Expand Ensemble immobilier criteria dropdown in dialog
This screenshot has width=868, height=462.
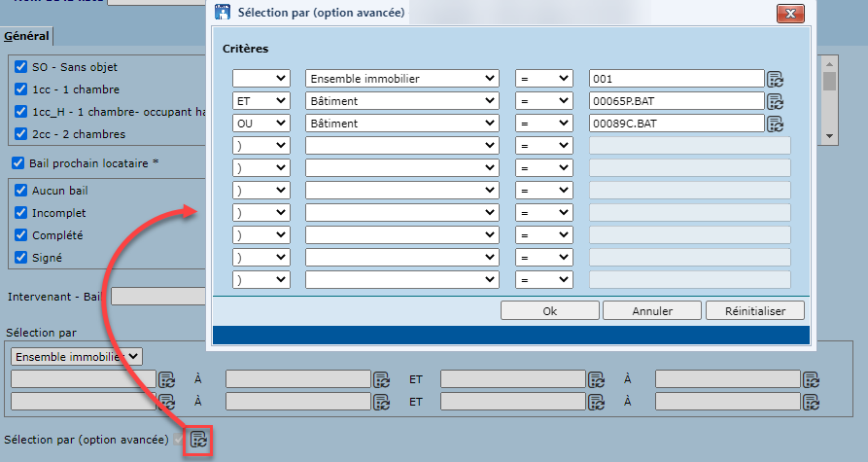(x=401, y=79)
